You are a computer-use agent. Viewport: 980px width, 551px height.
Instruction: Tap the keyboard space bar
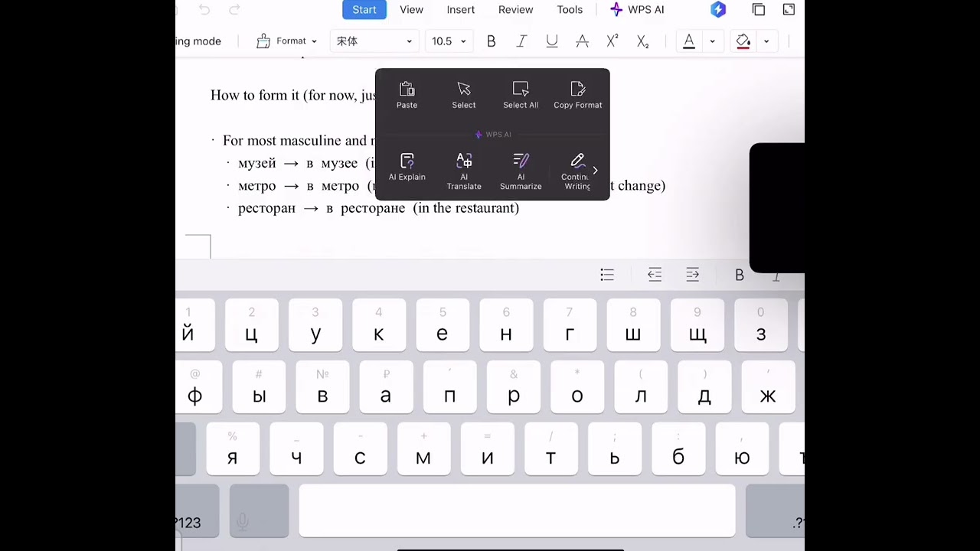pyautogui.click(x=517, y=510)
